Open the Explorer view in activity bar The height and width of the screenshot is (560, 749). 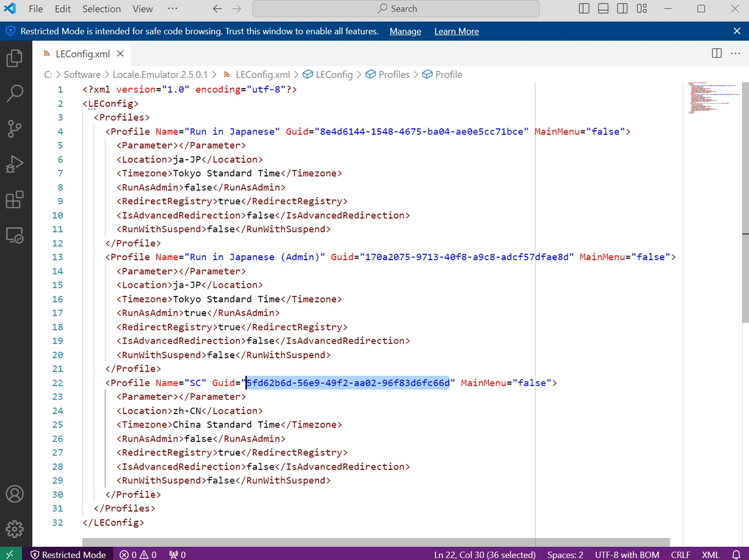14,58
